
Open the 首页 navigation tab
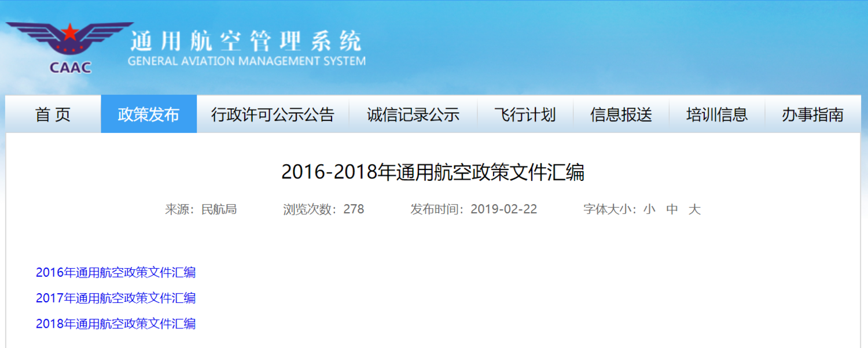click(x=53, y=114)
